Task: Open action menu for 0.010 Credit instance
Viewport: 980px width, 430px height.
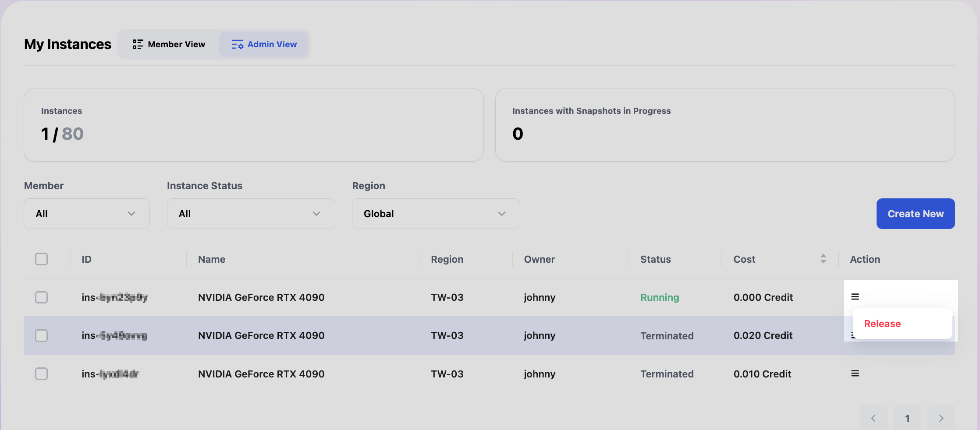Action: tap(855, 374)
